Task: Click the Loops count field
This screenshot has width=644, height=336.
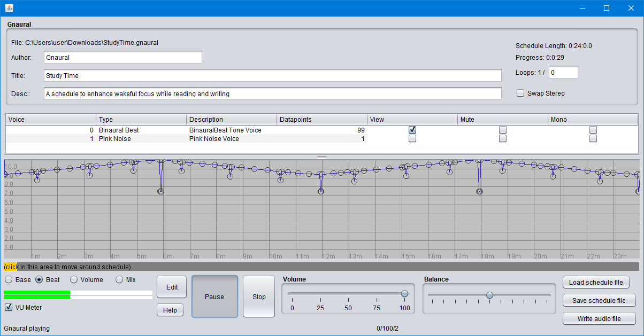Action: click(x=563, y=72)
